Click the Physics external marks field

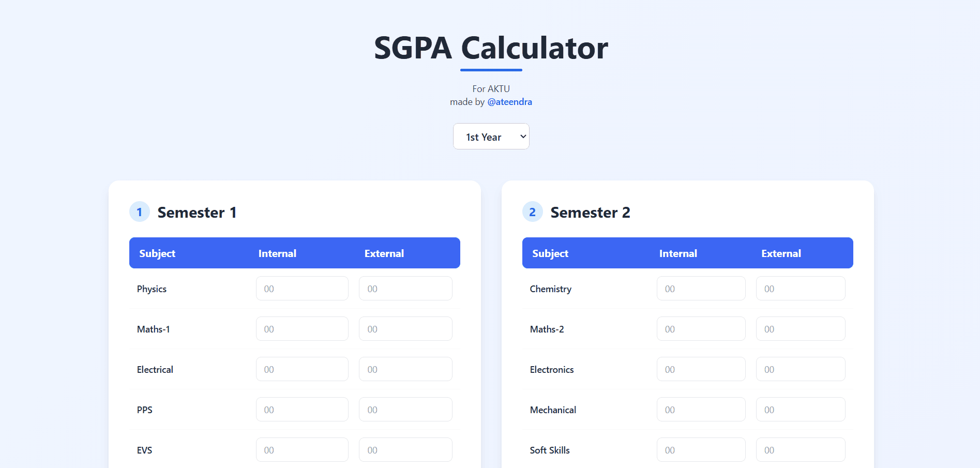(405, 288)
